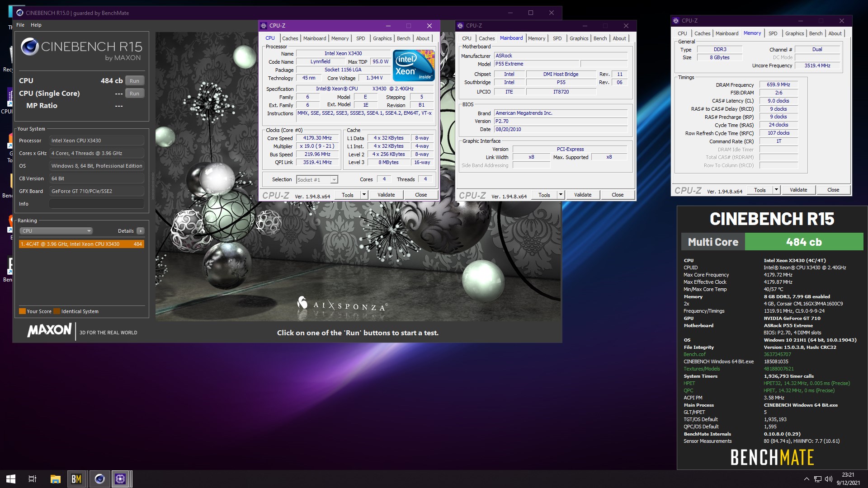
Task: Open the clock and date flyout
Action: click(x=848, y=479)
